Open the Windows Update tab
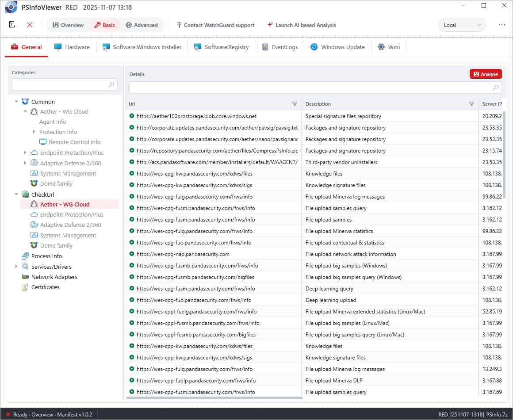The image size is (513, 420). tap(337, 47)
